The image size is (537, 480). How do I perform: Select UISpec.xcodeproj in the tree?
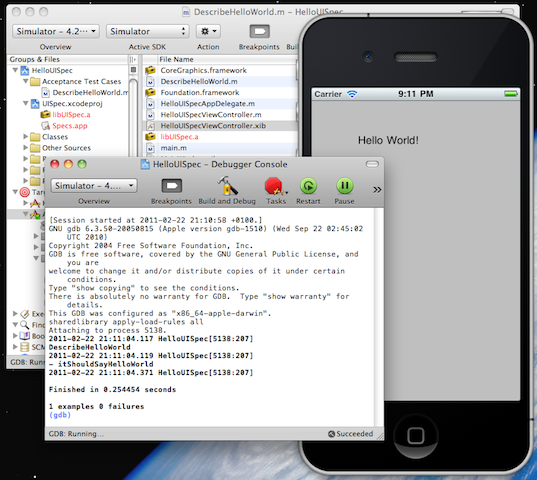click(72, 103)
